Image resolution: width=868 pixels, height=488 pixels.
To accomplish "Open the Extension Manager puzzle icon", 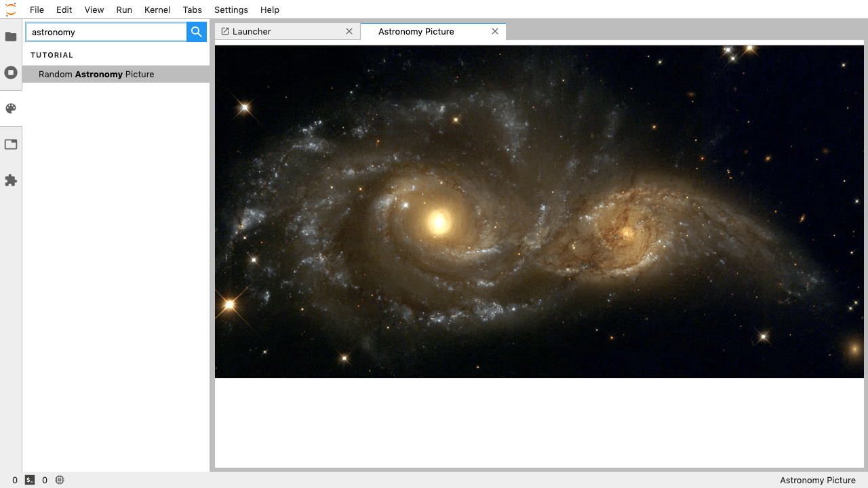I will [11, 180].
